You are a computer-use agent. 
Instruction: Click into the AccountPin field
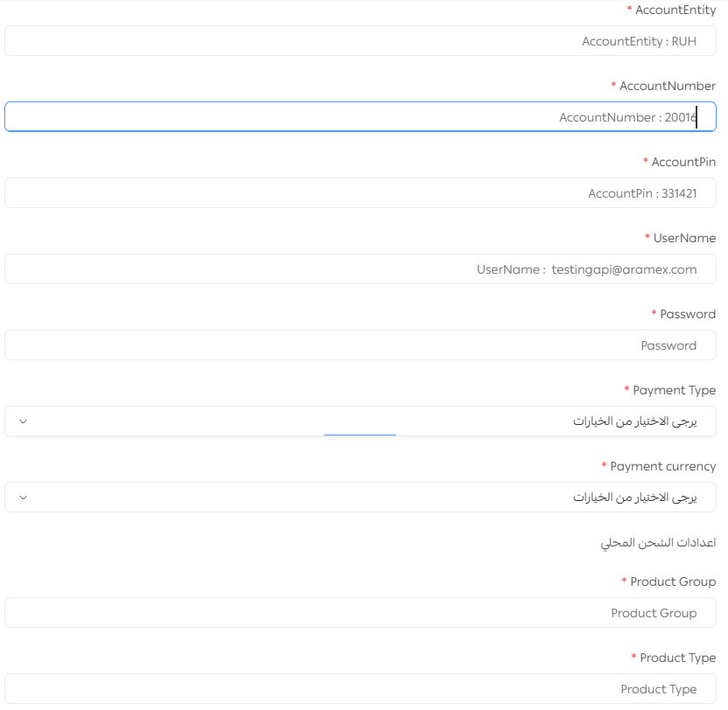[x=360, y=193]
